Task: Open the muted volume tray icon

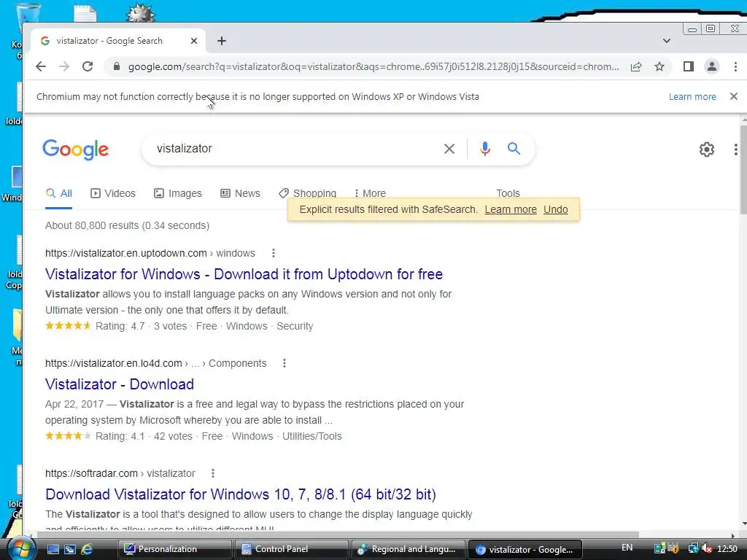Action: point(707,548)
